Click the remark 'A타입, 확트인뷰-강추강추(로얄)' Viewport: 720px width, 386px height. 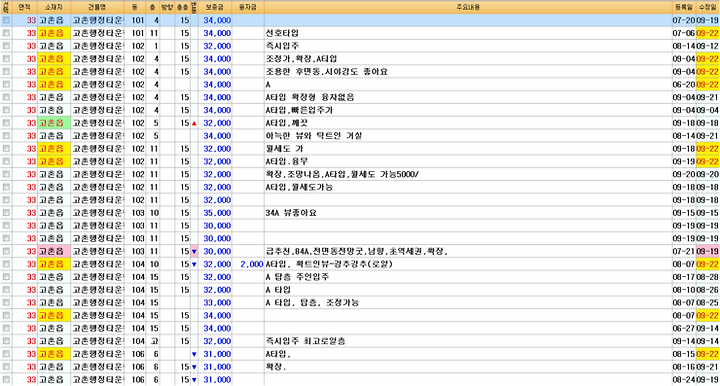(x=329, y=264)
